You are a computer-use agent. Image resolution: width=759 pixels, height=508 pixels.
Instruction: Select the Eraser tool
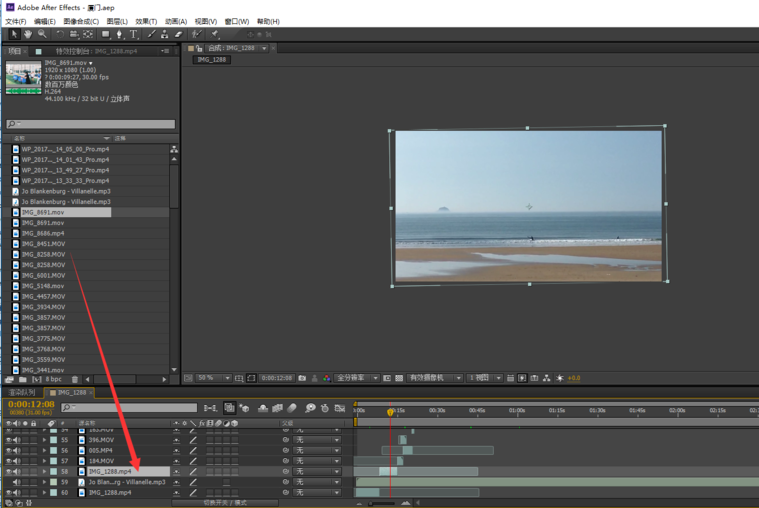point(178,34)
